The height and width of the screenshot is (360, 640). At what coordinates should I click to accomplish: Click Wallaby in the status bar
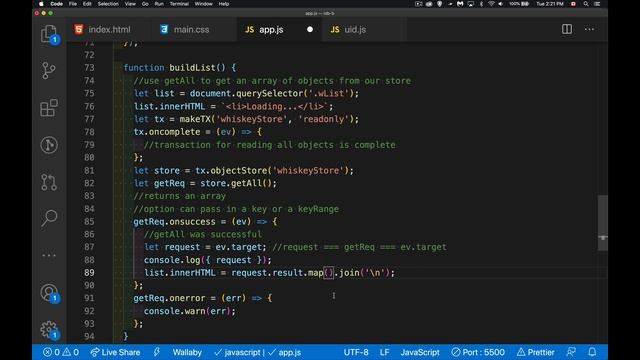click(x=187, y=352)
